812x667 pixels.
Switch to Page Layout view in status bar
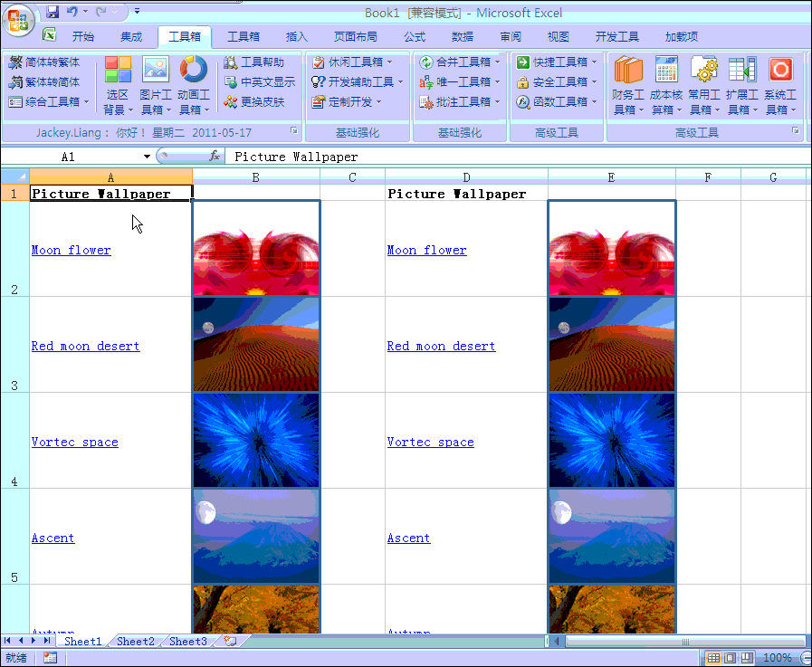pyautogui.click(x=730, y=658)
